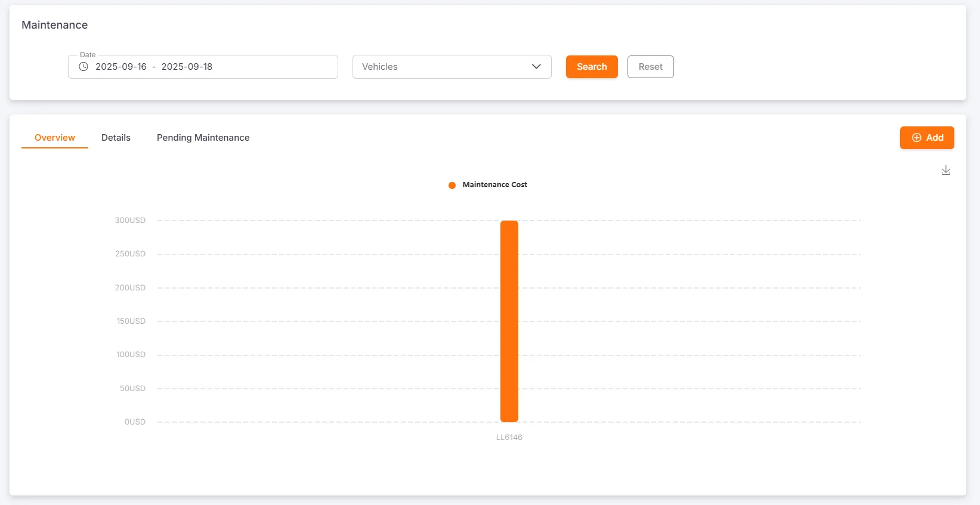The width and height of the screenshot is (980, 505).
Task: Click the Add button label text
Action: pyautogui.click(x=935, y=138)
